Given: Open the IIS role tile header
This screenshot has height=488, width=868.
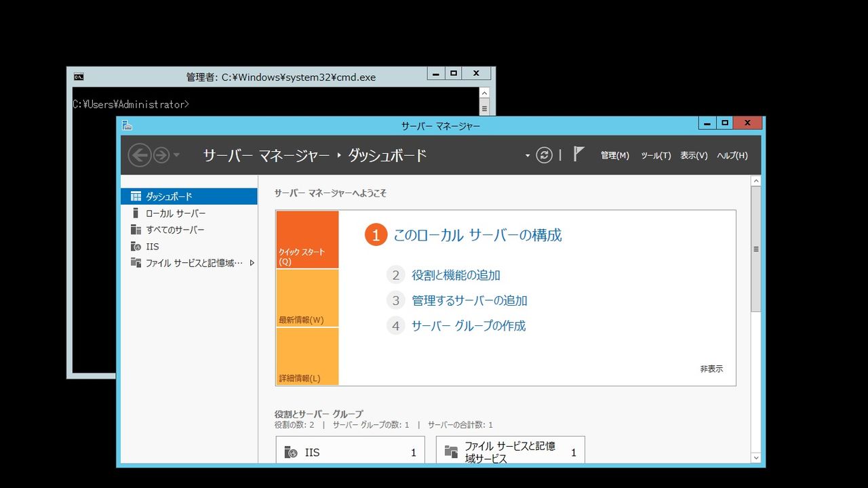Looking at the screenshot, I should coord(351,451).
